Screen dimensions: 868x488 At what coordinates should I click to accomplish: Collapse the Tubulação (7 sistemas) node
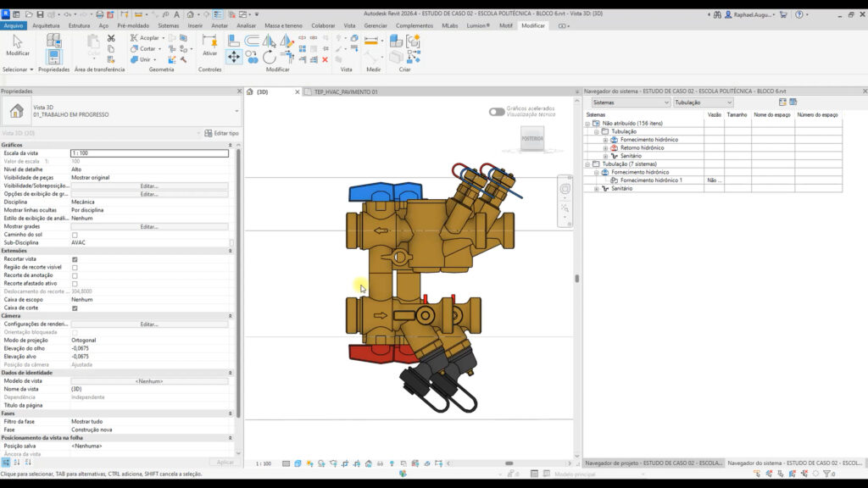coord(587,164)
